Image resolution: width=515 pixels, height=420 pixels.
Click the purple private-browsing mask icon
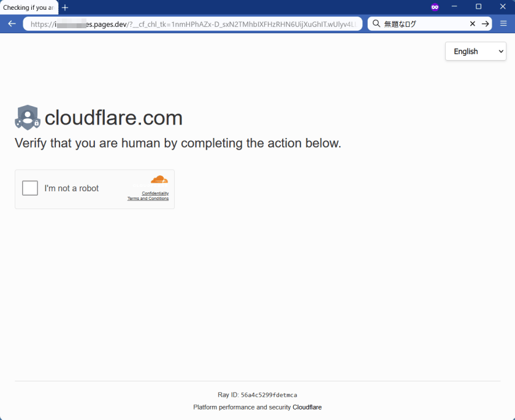[435, 7]
